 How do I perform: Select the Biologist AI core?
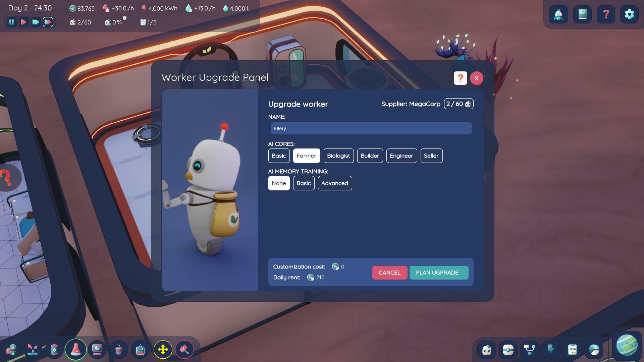click(338, 156)
